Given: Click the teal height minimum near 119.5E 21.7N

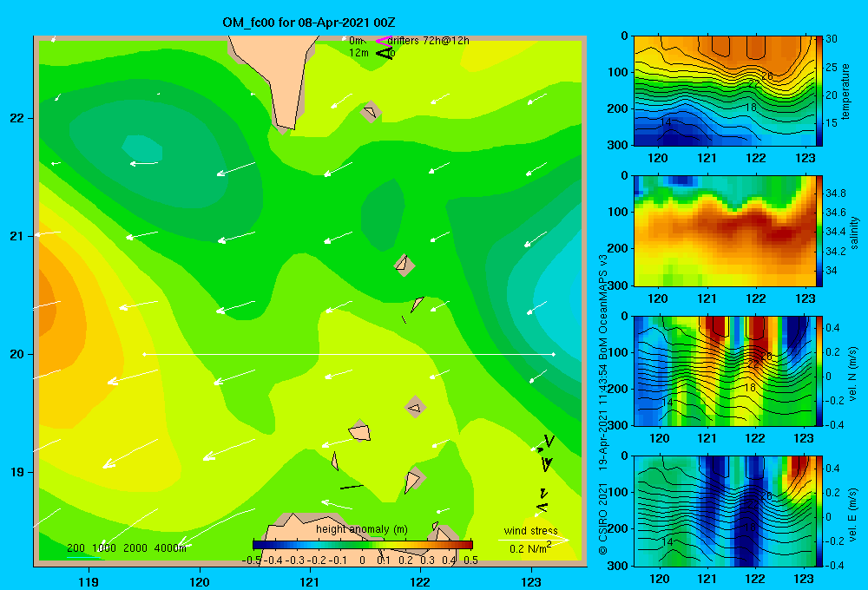Looking at the screenshot, I should (142, 149).
